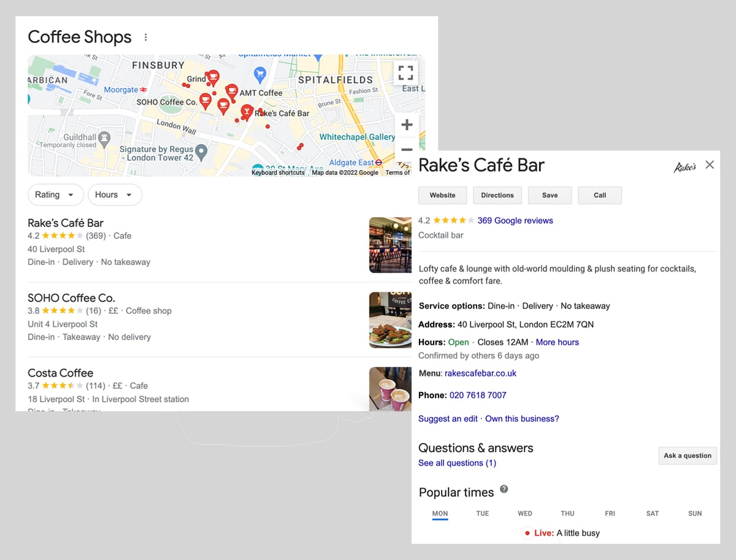Zoom in on the map
The width and height of the screenshot is (736, 560).
[407, 125]
